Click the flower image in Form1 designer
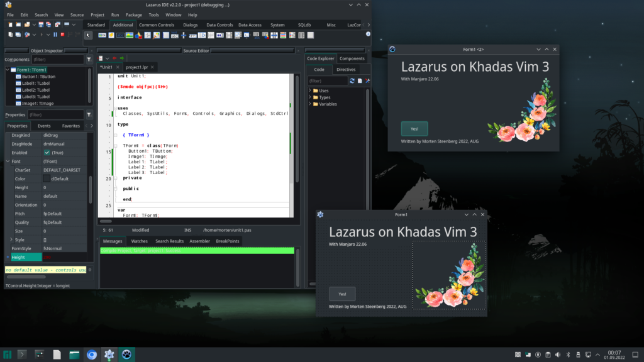 [449, 275]
